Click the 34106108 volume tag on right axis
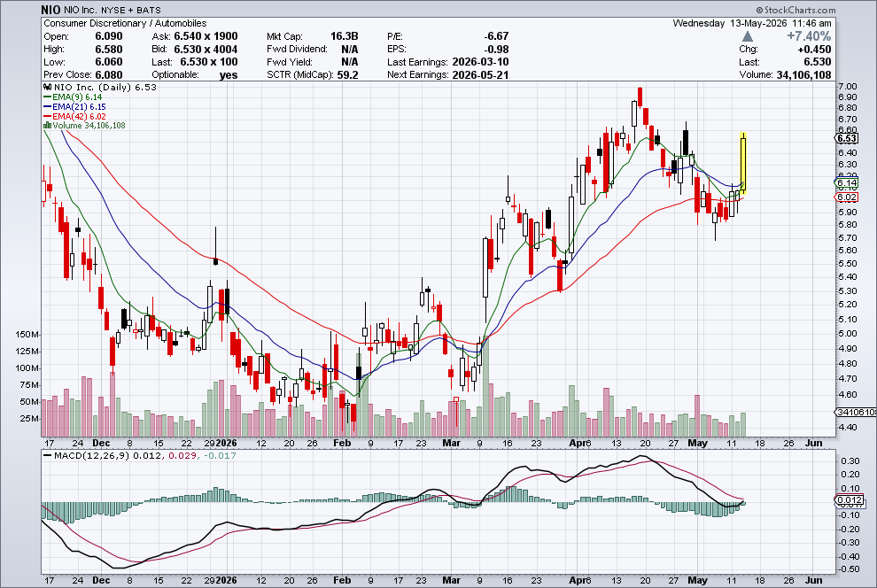The width and height of the screenshot is (877, 588). tap(856, 412)
